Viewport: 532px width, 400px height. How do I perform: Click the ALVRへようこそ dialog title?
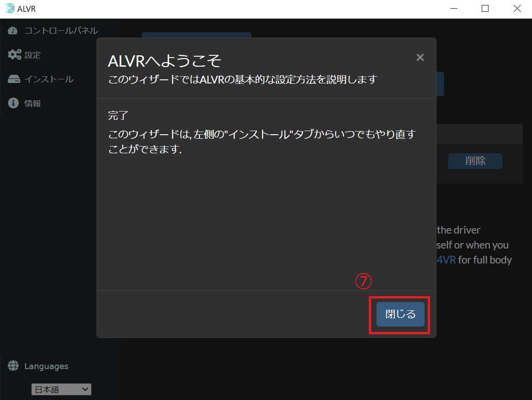[x=164, y=61]
